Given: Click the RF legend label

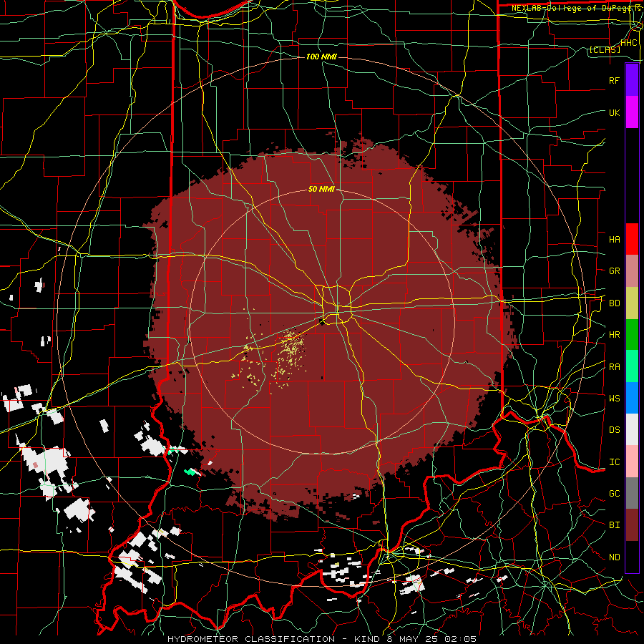Looking at the screenshot, I should click(x=614, y=80).
